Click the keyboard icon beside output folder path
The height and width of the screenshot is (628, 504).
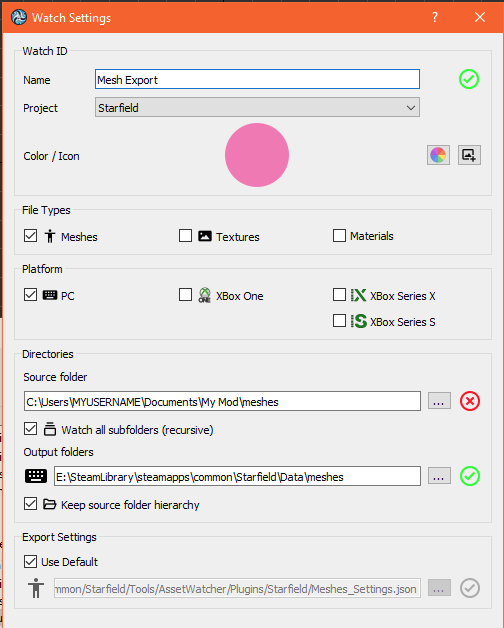[x=36, y=476]
